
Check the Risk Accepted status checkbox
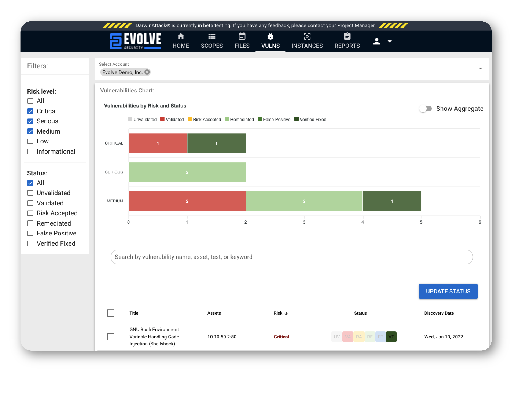tap(30, 213)
